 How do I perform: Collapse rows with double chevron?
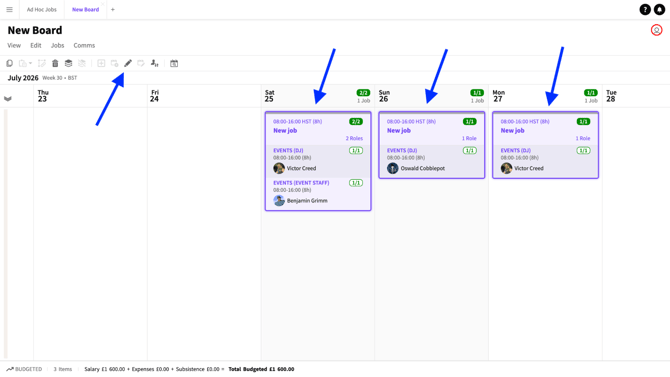coord(8,99)
